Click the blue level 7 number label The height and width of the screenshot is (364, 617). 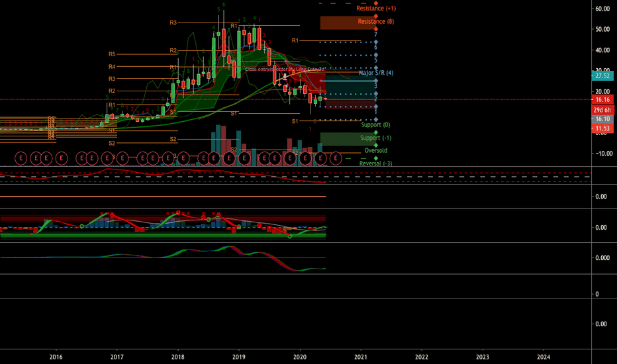tap(376, 34)
